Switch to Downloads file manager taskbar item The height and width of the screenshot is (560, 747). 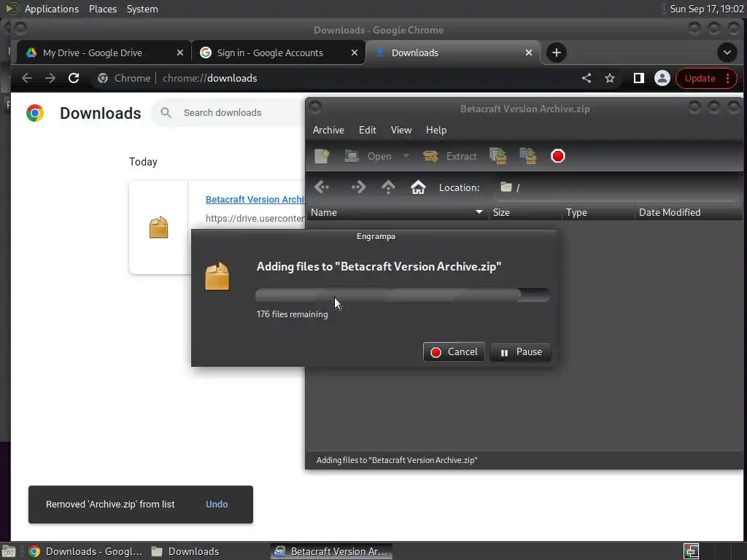185,551
